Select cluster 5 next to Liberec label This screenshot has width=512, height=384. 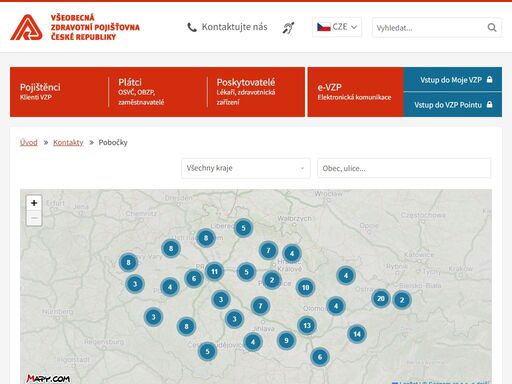(x=243, y=228)
